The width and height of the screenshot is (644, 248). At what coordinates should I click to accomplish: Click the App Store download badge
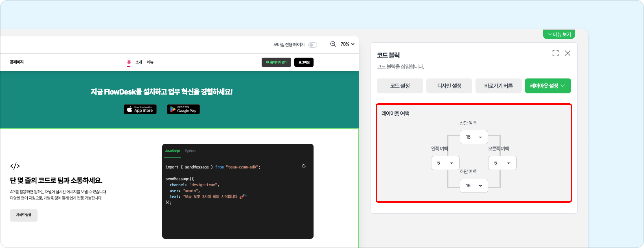pyautogui.click(x=140, y=109)
